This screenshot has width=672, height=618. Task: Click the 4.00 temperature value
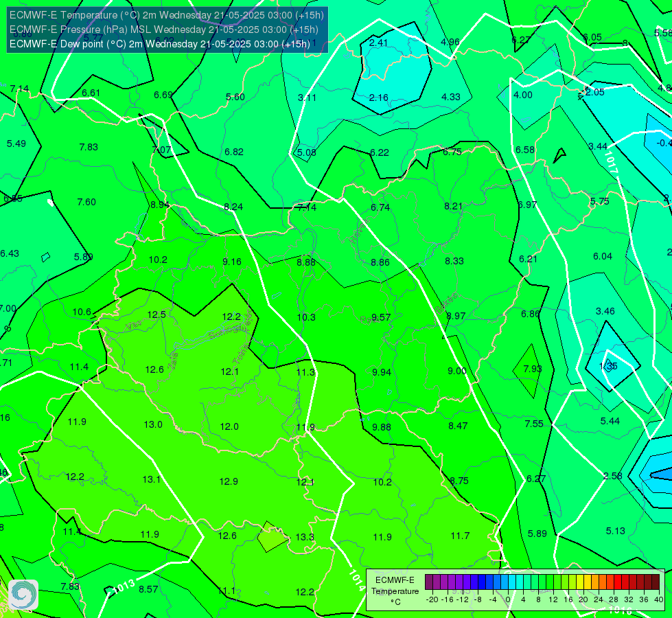523,95
